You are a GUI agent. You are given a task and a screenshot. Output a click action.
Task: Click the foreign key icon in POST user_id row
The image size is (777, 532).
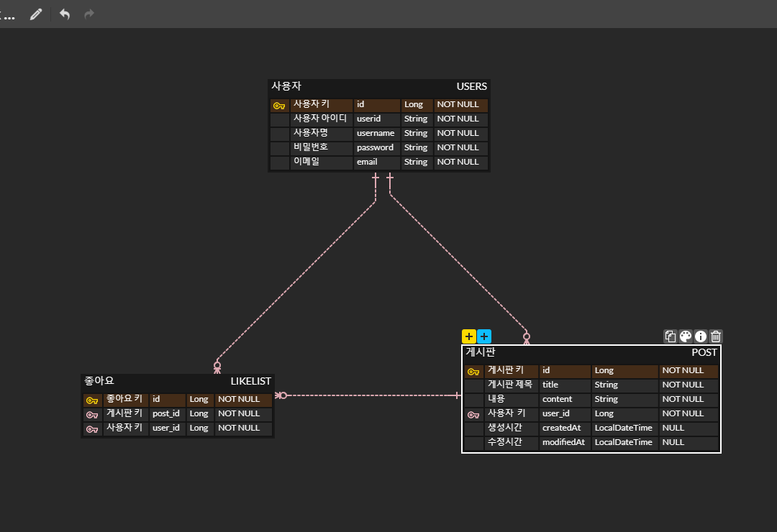pos(473,415)
